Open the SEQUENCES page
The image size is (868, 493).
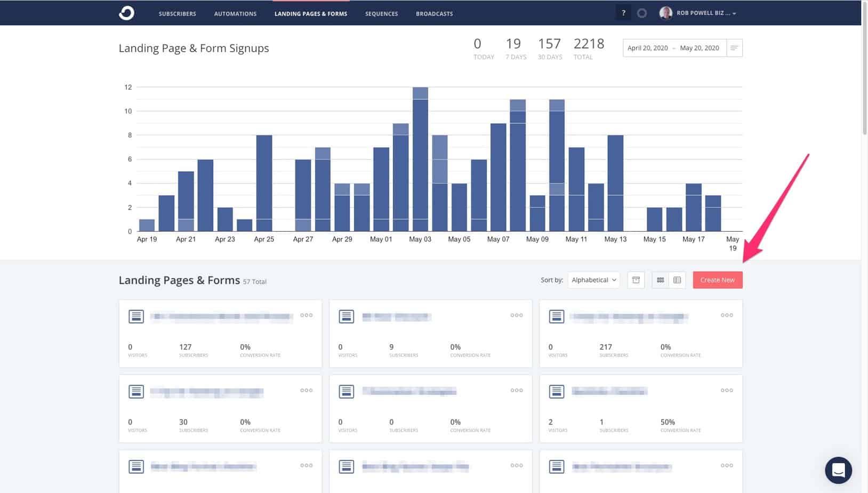(x=382, y=14)
